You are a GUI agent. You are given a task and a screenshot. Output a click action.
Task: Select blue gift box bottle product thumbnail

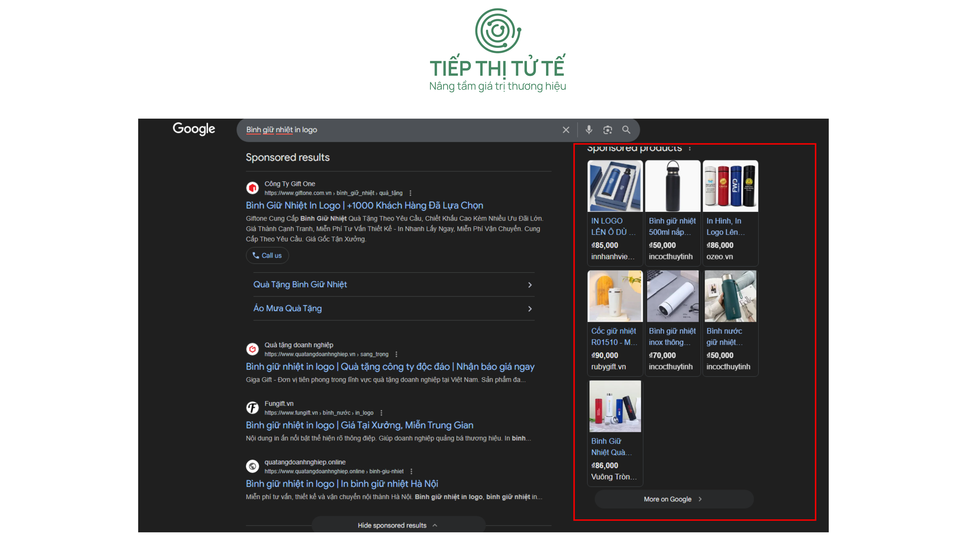click(x=615, y=186)
